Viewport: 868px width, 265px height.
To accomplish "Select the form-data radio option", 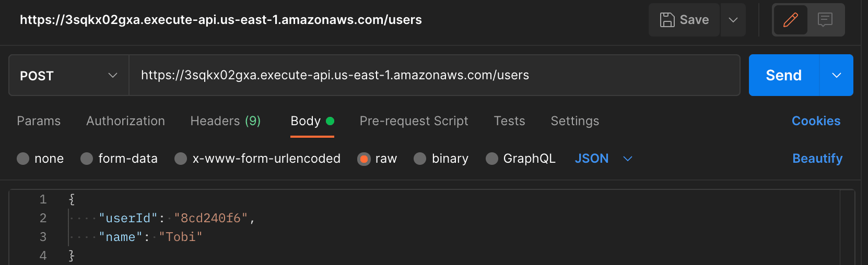I will pyautogui.click(x=87, y=159).
